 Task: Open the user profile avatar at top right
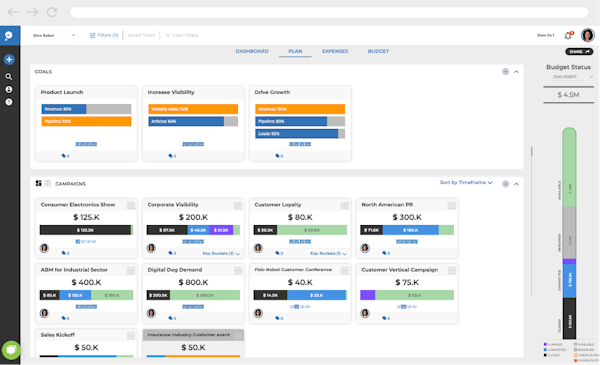click(x=587, y=35)
